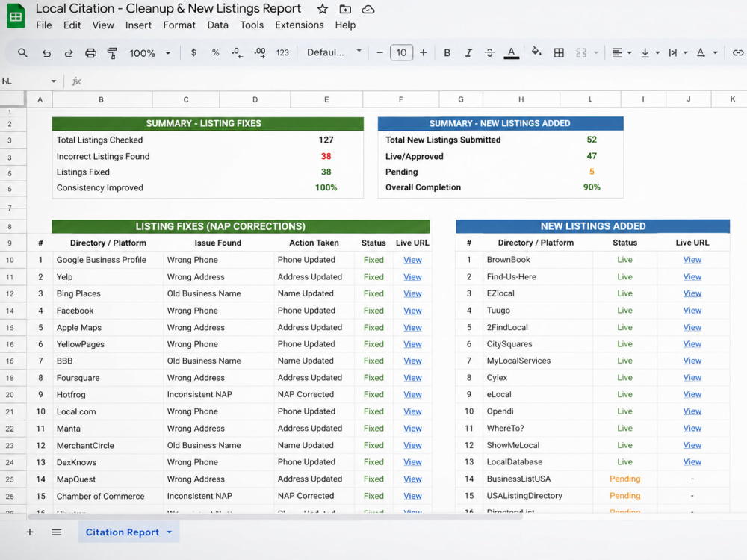Open the Insert menu

tap(138, 25)
